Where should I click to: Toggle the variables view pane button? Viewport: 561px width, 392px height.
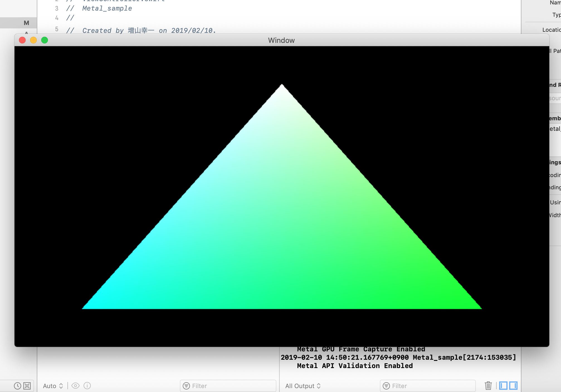pos(503,386)
